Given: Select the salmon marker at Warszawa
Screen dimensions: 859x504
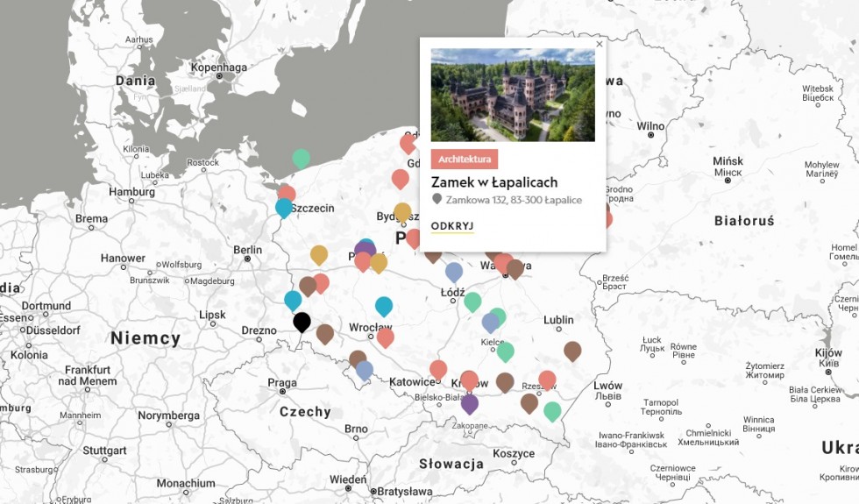Looking at the screenshot, I should click(x=503, y=263).
